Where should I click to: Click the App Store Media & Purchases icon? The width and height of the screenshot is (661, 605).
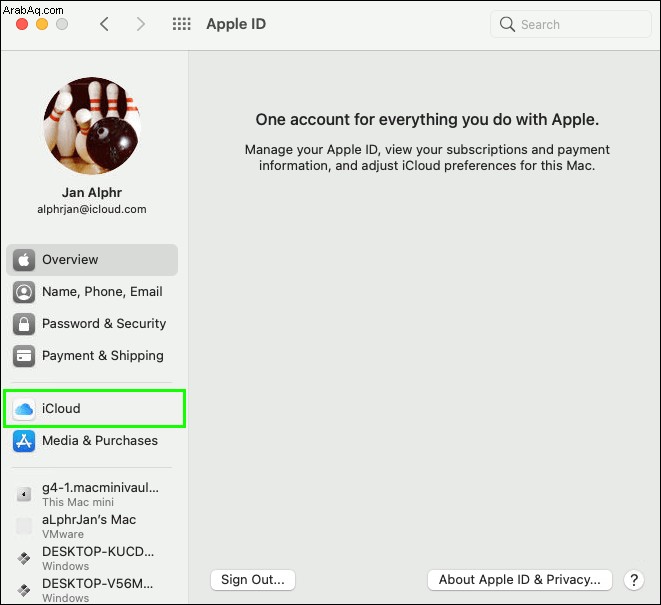pyautogui.click(x=24, y=441)
